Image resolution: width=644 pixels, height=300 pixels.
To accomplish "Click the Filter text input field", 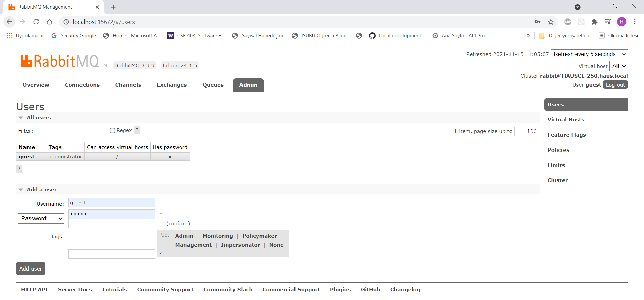I will tap(73, 131).
